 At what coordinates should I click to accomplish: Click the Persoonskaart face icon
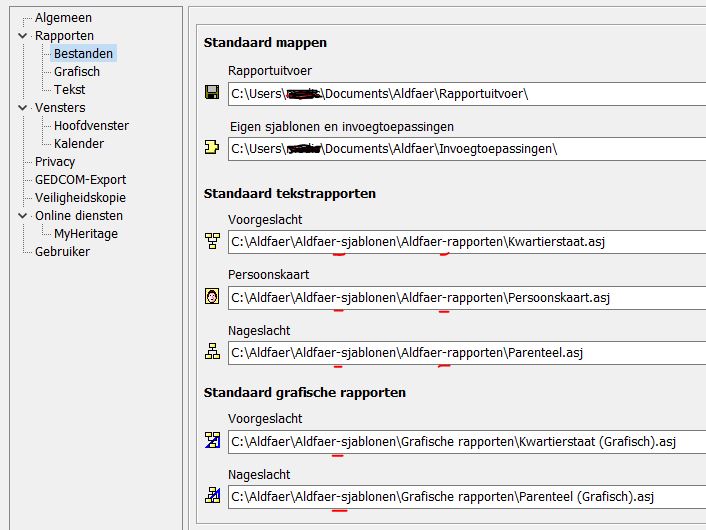click(x=212, y=297)
